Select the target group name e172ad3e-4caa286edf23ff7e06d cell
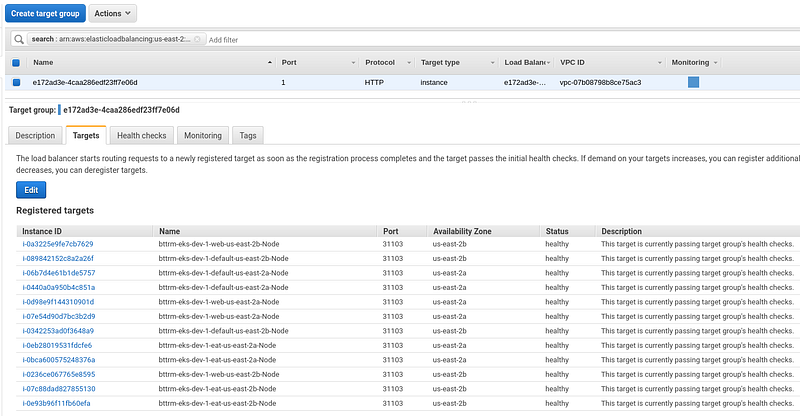 (85, 82)
